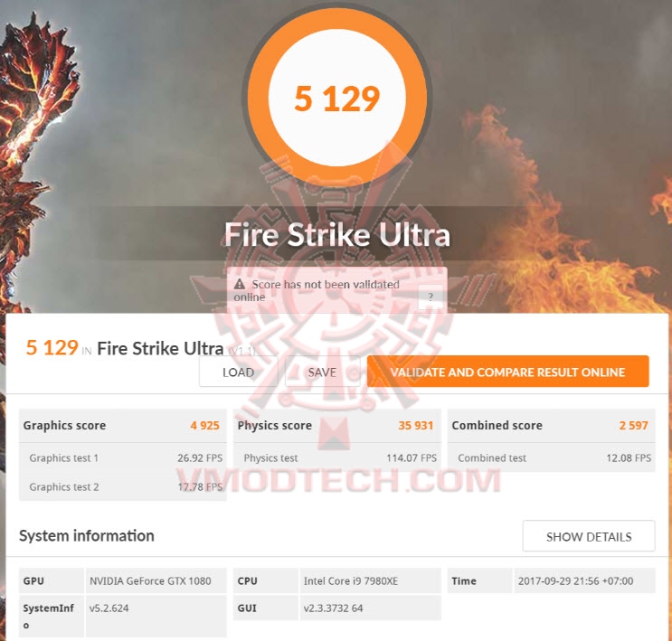The width and height of the screenshot is (672, 641).
Task: Select the Fire Strike Ultra title banner
Action: point(336,234)
